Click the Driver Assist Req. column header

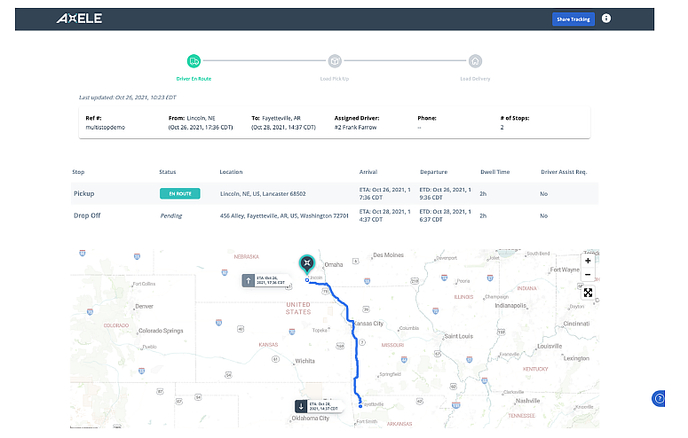click(x=563, y=172)
